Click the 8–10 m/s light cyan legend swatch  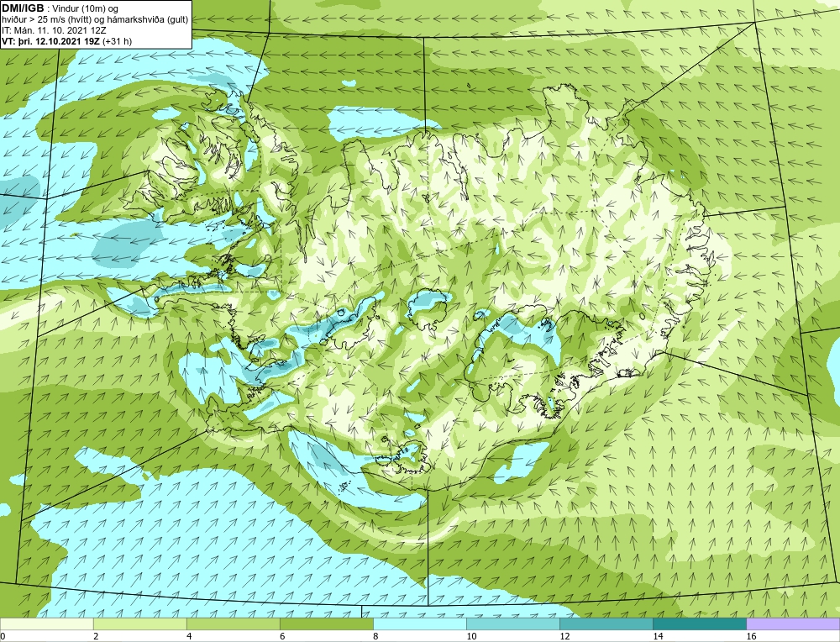click(419, 624)
